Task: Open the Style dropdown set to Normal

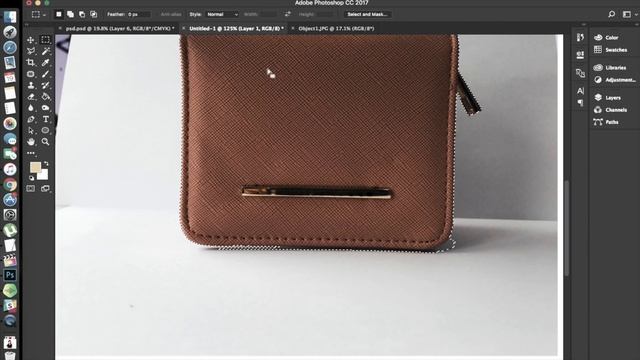Action: coord(222,14)
